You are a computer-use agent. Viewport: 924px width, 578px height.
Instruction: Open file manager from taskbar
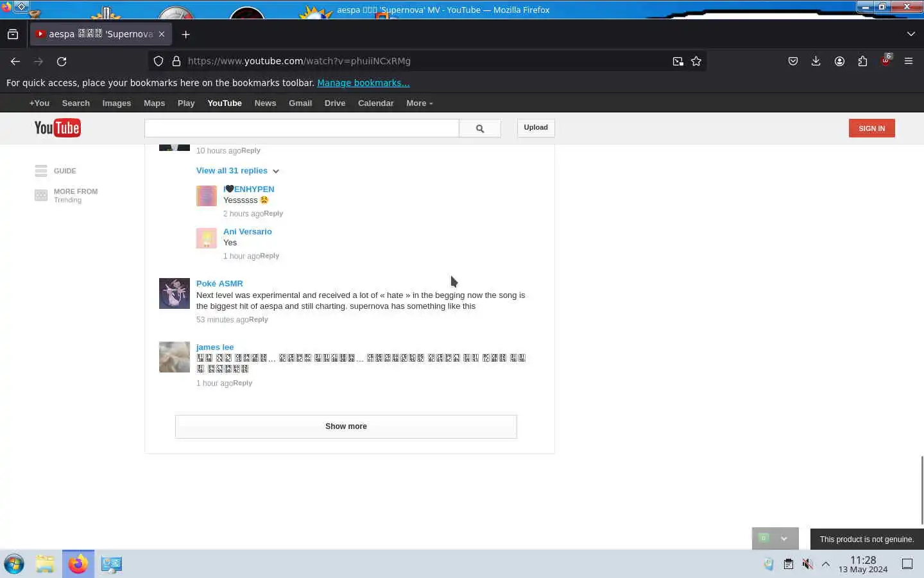(45, 564)
